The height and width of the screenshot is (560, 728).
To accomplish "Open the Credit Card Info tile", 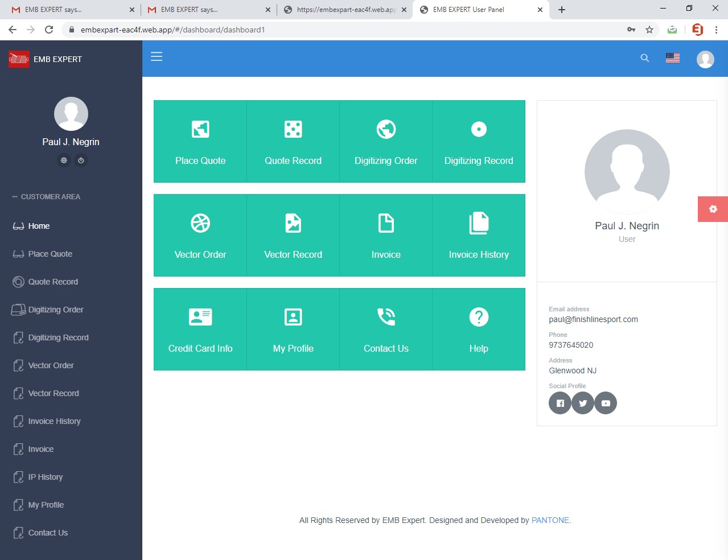I will 200,330.
